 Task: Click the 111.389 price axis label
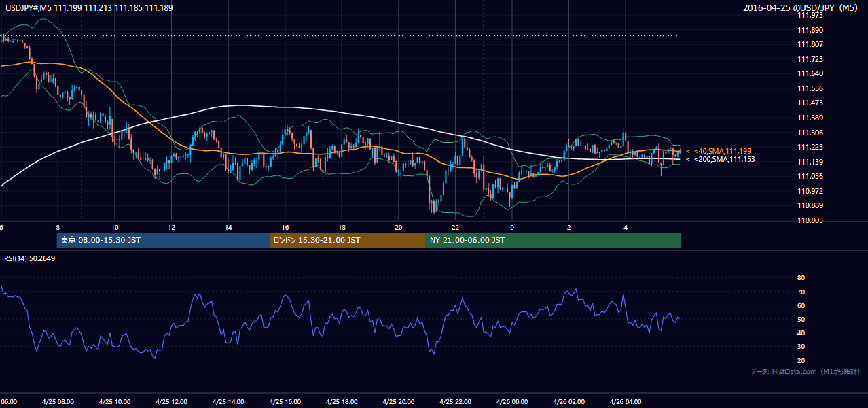(810, 118)
